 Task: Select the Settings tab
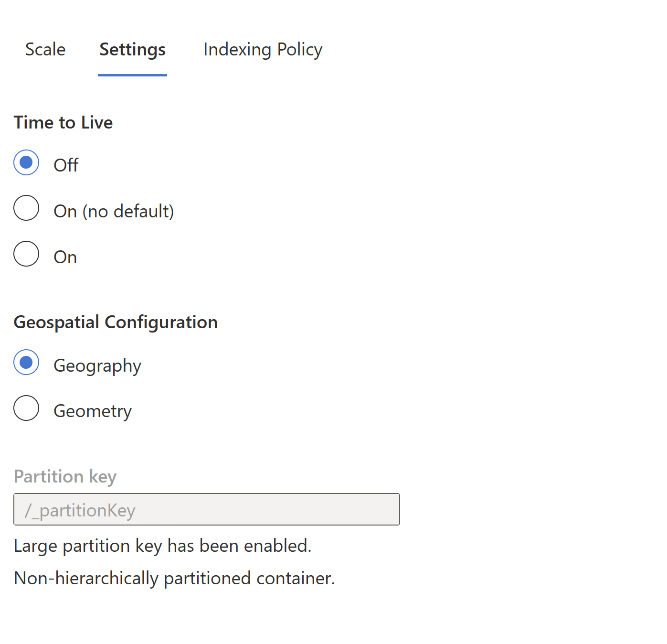pos(132,49)
